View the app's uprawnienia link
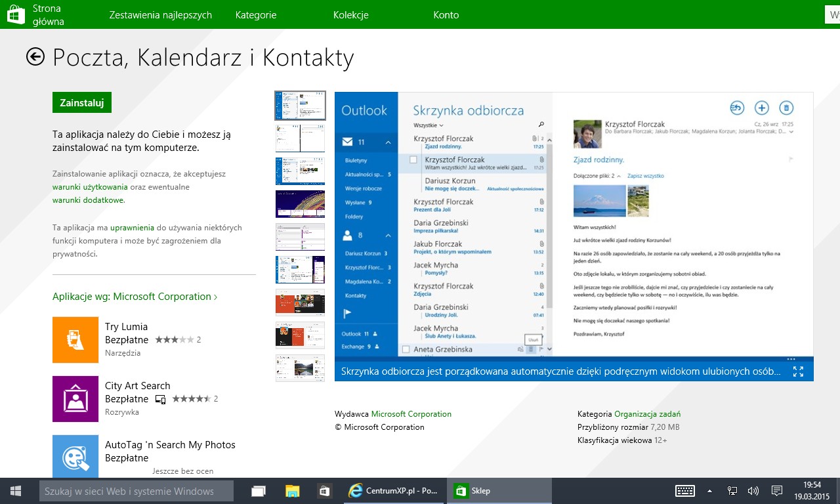840x504 pixels. 132,228
